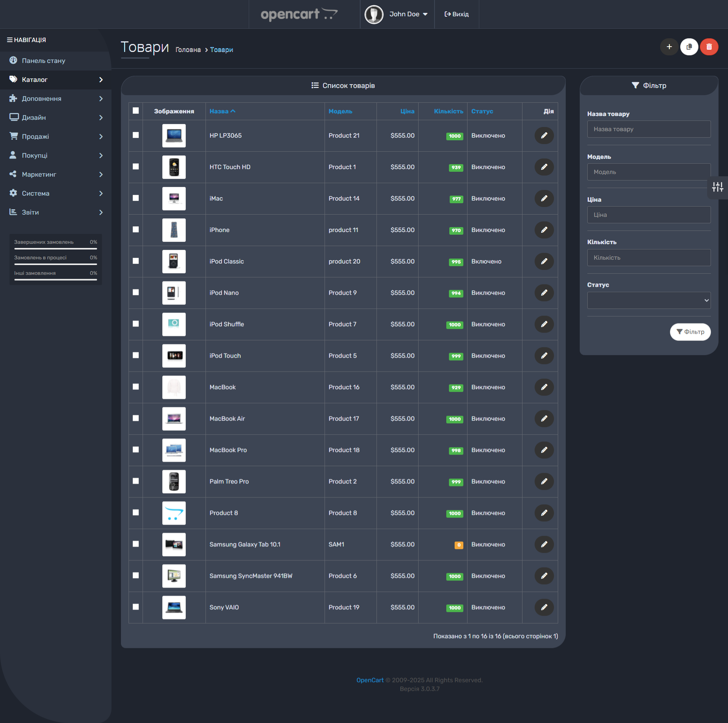The width and height of the screenshot is (728, 723).
Task: Edit the MacBook Air product
Action: click(544, 419)
